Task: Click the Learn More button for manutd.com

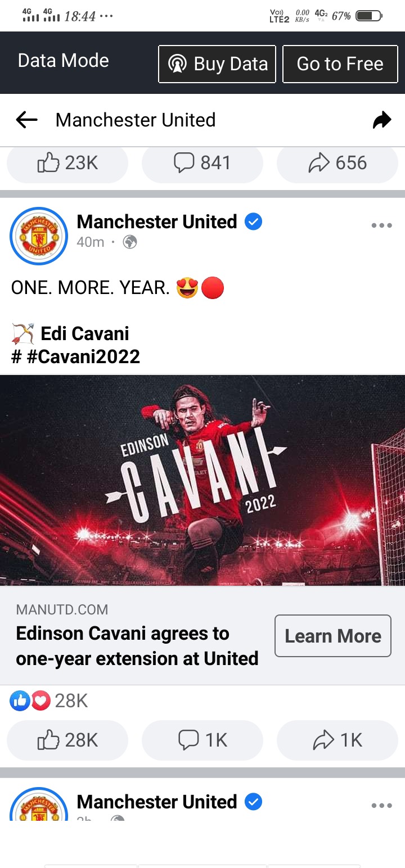Action: coord(333,636)
